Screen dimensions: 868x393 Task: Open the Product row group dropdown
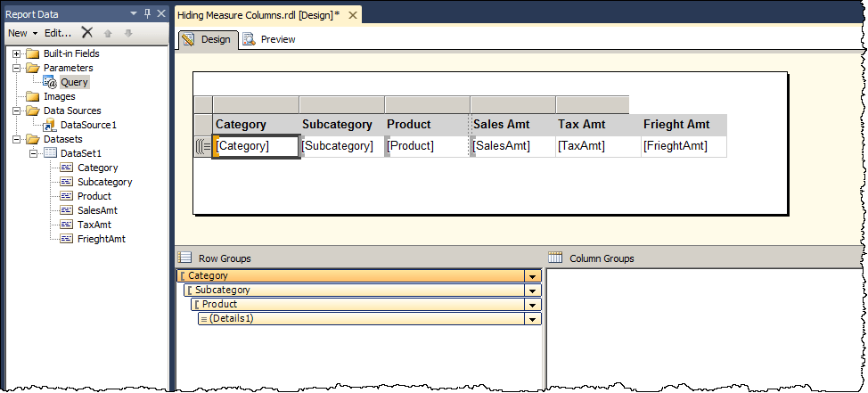point(533,305)
